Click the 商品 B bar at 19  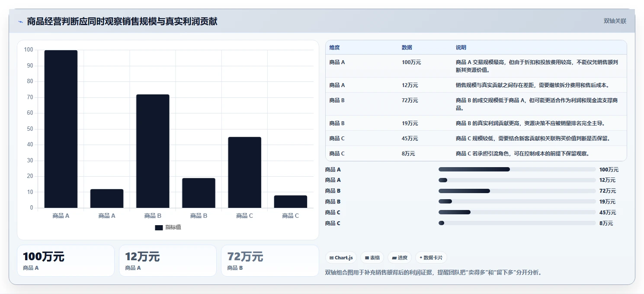(199, 193)
